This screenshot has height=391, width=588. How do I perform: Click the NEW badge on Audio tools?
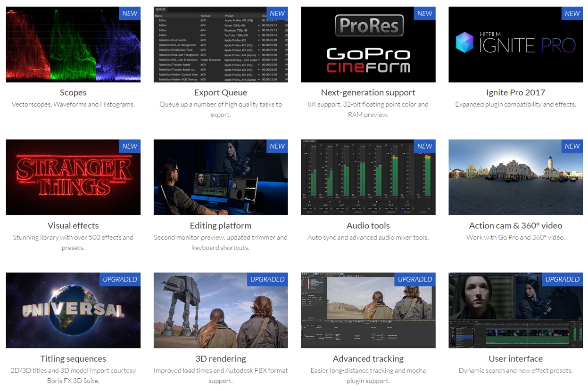click(425, 147)
